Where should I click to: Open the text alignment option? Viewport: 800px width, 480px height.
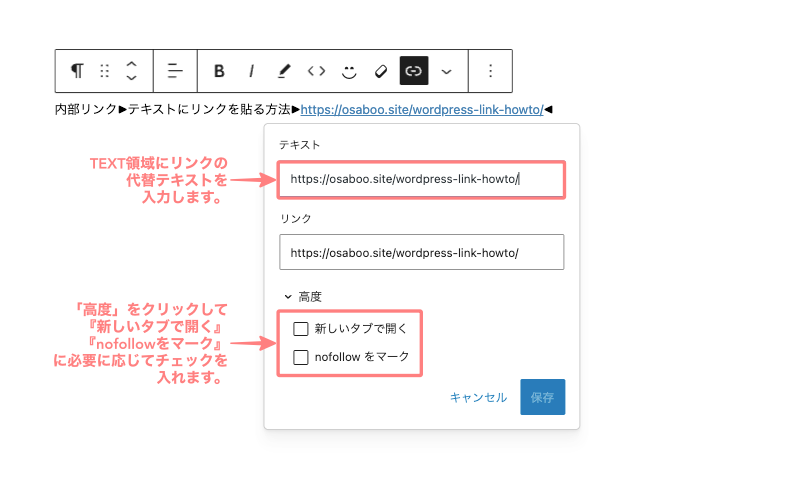(x=175, y=71)
